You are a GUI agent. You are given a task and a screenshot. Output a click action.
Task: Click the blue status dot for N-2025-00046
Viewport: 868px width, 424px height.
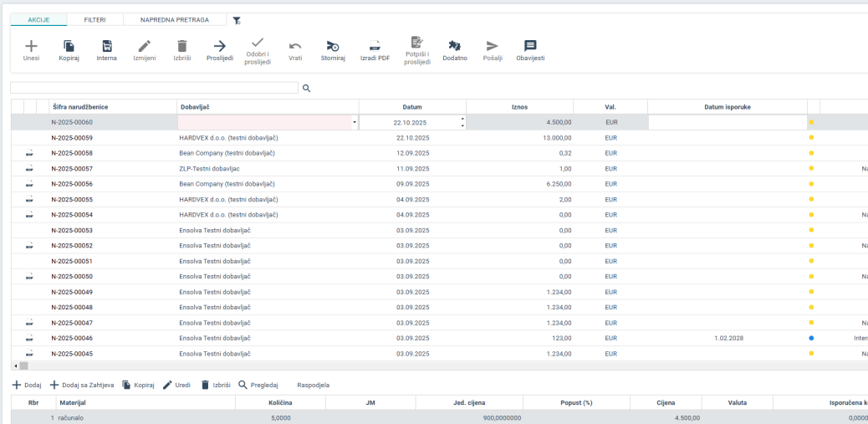click(811, 338)
